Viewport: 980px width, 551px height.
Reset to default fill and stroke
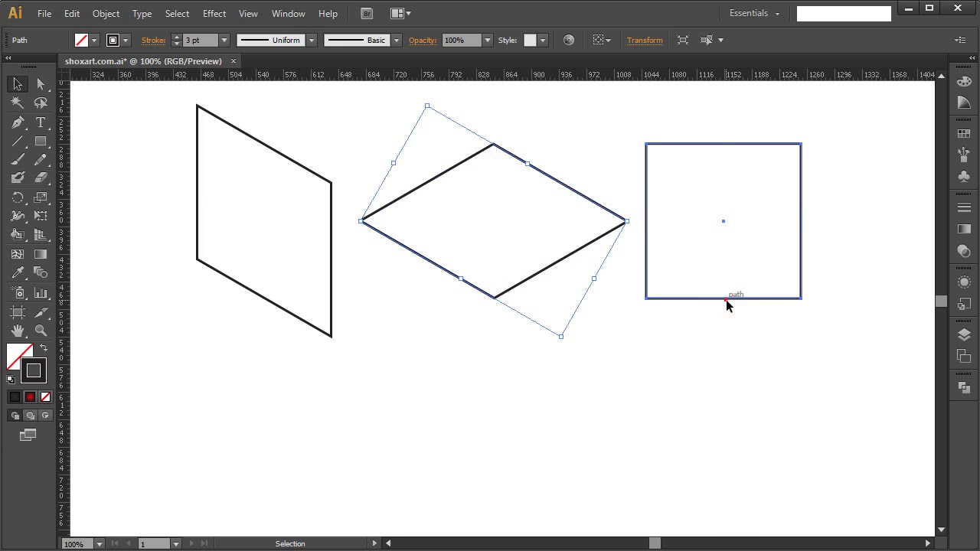11,379
